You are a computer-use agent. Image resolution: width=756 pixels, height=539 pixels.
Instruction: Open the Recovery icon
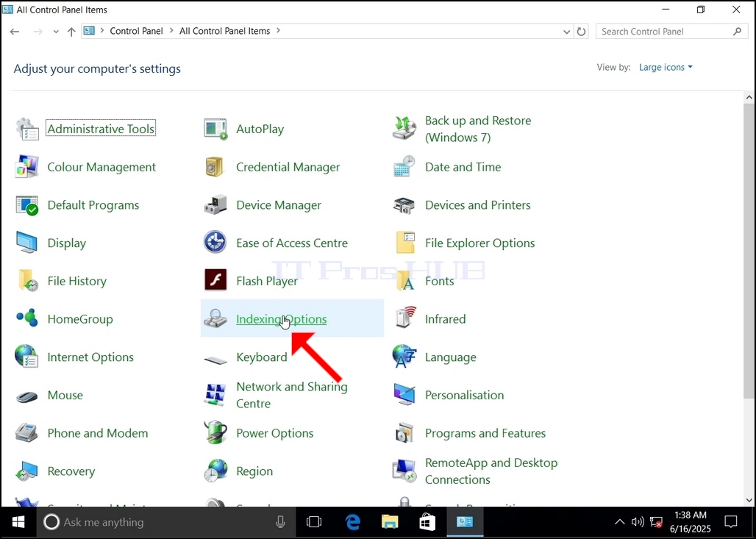coord(27,471)
